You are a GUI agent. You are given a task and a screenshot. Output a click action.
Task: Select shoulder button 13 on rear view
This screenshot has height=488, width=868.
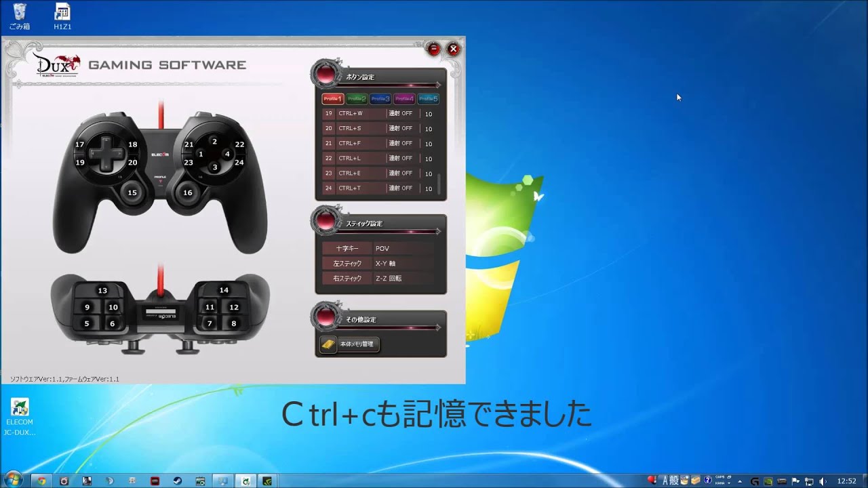click(x=102, y=291)
